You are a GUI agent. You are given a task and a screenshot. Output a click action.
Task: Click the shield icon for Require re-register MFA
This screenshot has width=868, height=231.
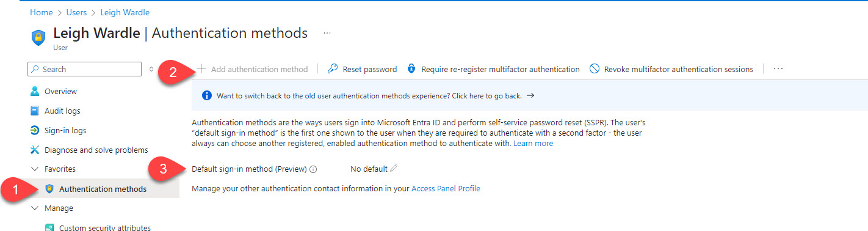tap(411, 69)
